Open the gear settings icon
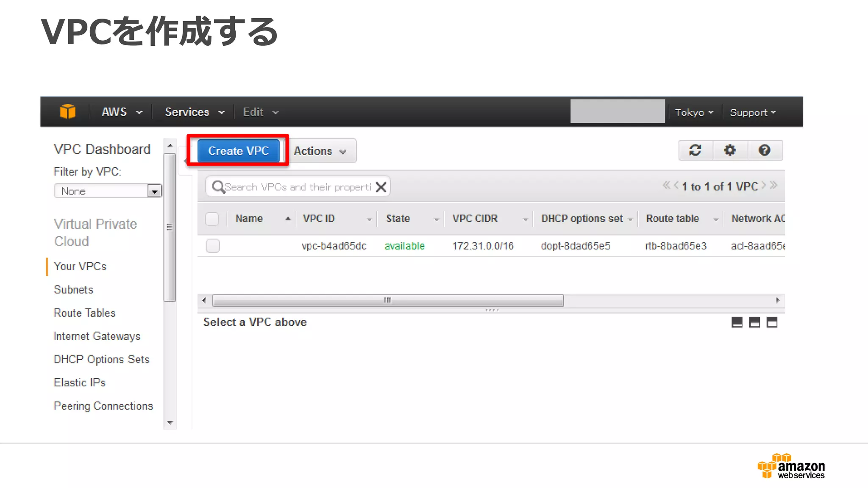The width and height of the screenshot is (868, 488). (730, 150)
